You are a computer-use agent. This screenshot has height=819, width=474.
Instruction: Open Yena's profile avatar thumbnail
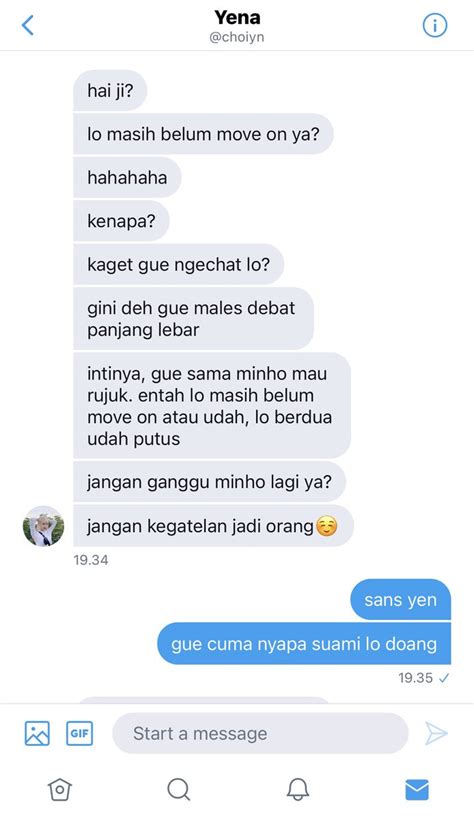[43, 526]
